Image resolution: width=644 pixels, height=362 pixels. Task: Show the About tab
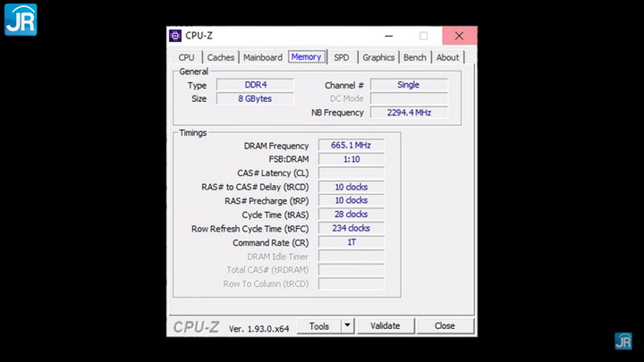tap(447, 57)
